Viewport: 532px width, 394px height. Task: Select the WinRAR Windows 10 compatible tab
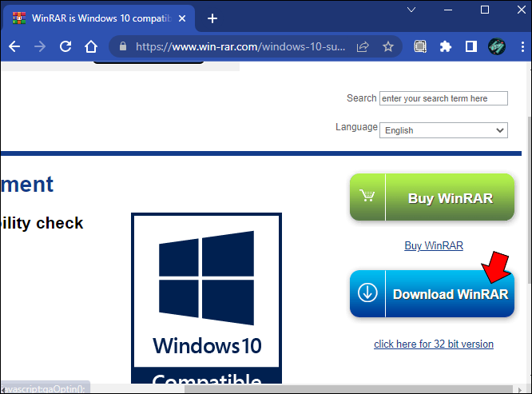(99, 18)
